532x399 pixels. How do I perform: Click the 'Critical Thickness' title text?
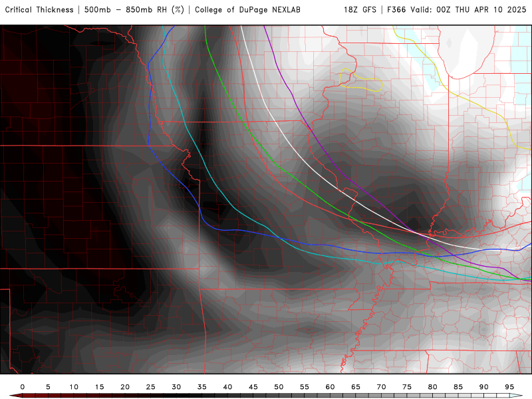coord(39,10)
